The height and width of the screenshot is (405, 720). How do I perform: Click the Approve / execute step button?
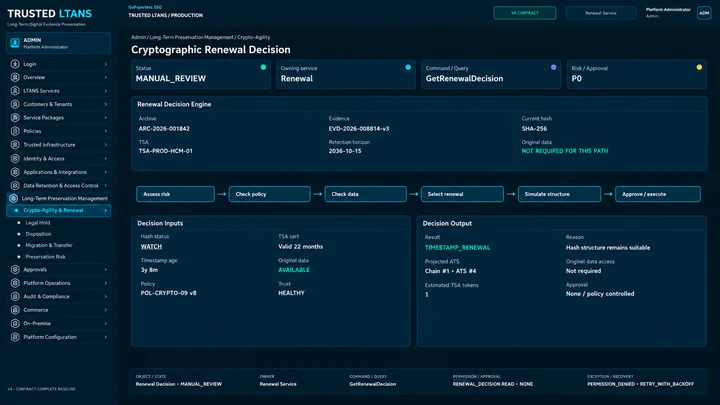tap(658, 194)
